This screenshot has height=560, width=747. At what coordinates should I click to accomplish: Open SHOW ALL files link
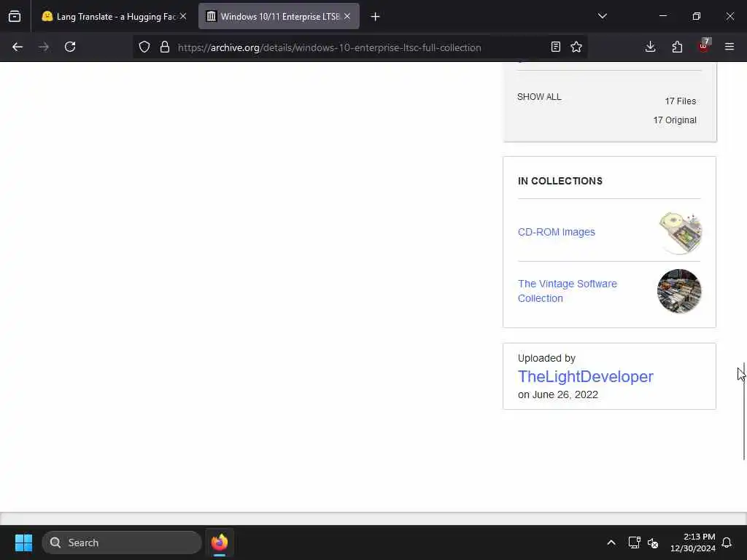point(539,97)
